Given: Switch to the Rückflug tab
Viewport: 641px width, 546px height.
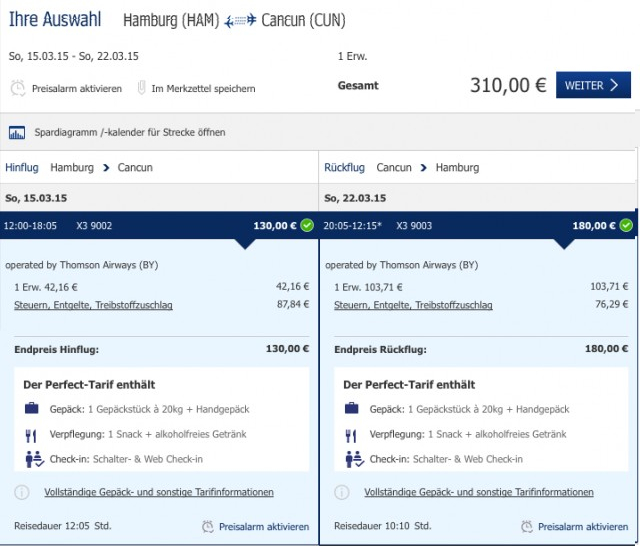Looking at the screenshot, I should point(344,168).
